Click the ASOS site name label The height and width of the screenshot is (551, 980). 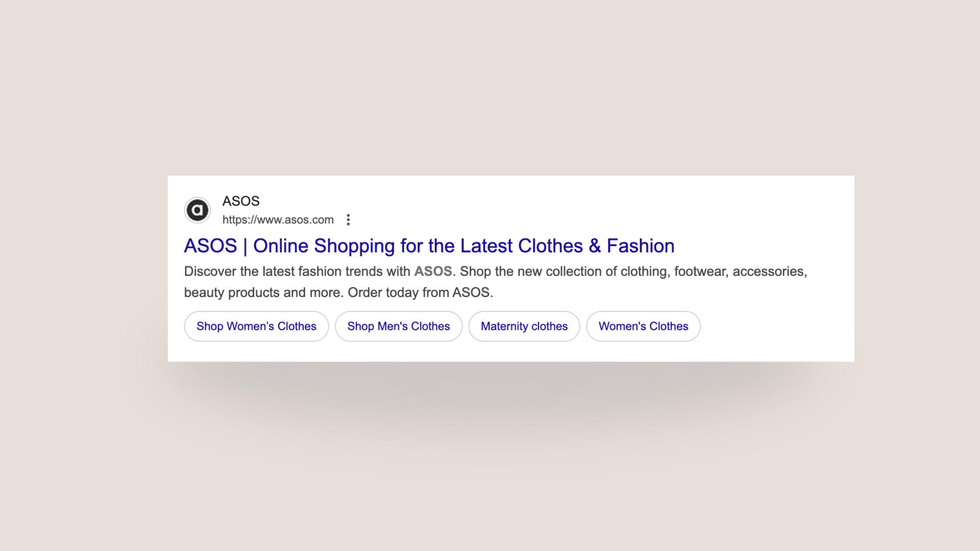241,201
